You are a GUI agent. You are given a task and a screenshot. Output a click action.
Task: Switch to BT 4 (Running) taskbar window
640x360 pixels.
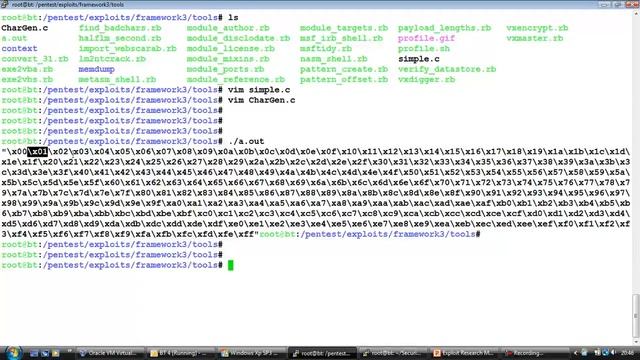pyautogui.click(x=181, y=353)
